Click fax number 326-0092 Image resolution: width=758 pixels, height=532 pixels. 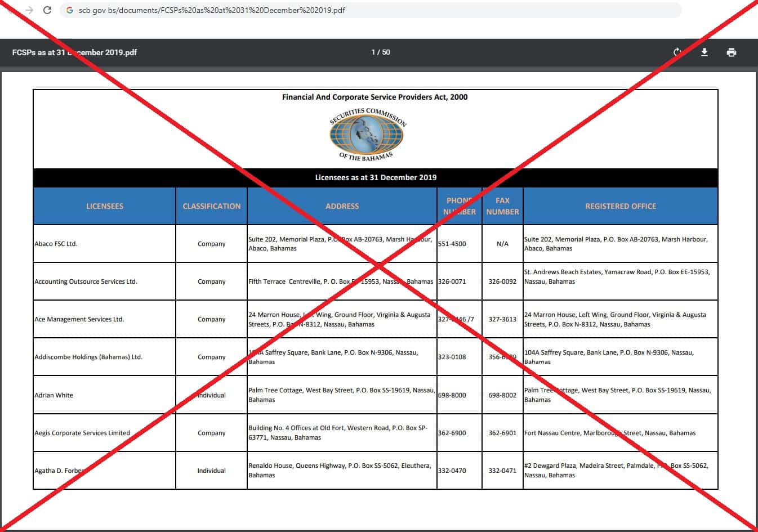click(502, 281)
